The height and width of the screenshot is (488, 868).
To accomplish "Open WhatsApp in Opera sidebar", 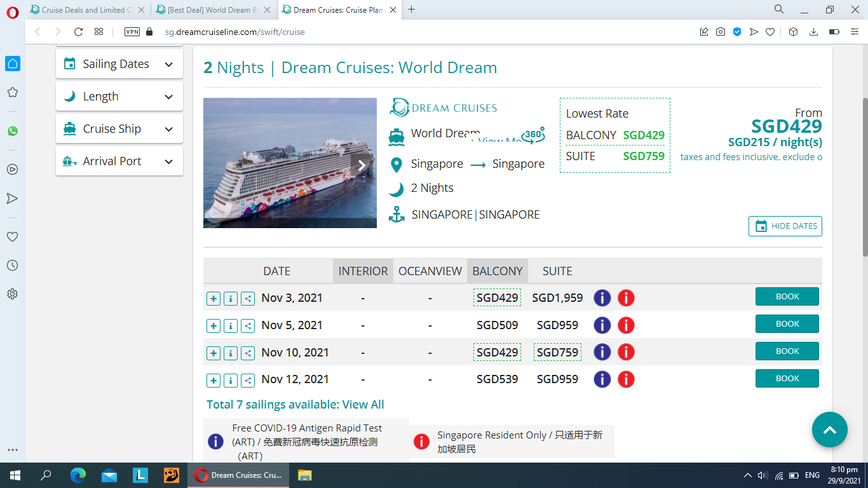I will 12,131.
